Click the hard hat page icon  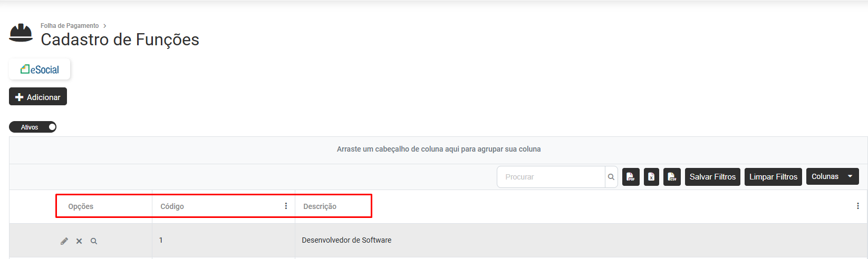coord(21,33)
